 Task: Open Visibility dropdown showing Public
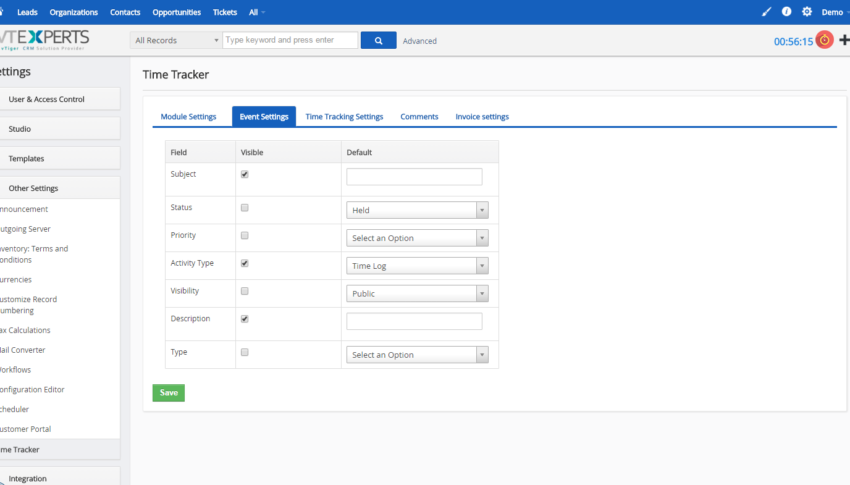click(417, 294)
